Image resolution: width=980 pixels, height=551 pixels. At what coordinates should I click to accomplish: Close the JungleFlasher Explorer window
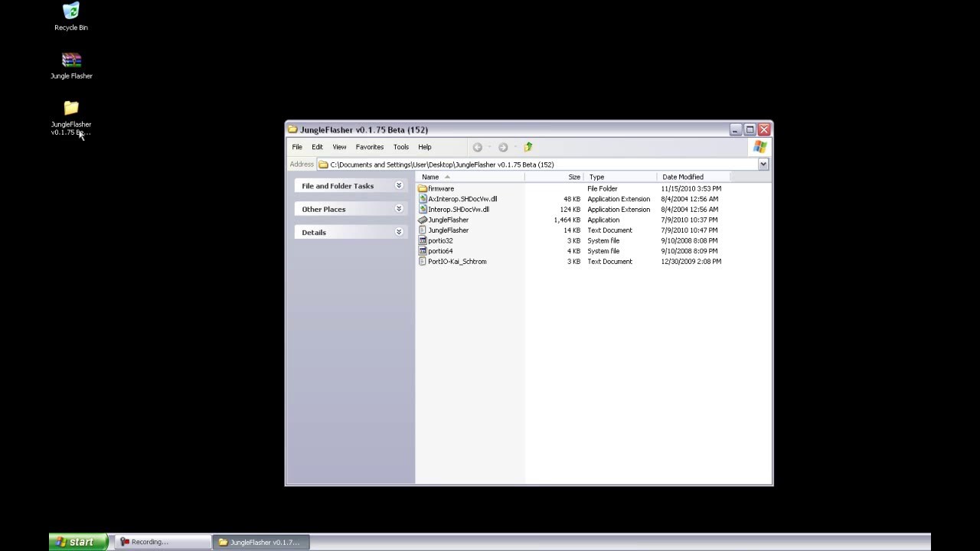point(764,130)
